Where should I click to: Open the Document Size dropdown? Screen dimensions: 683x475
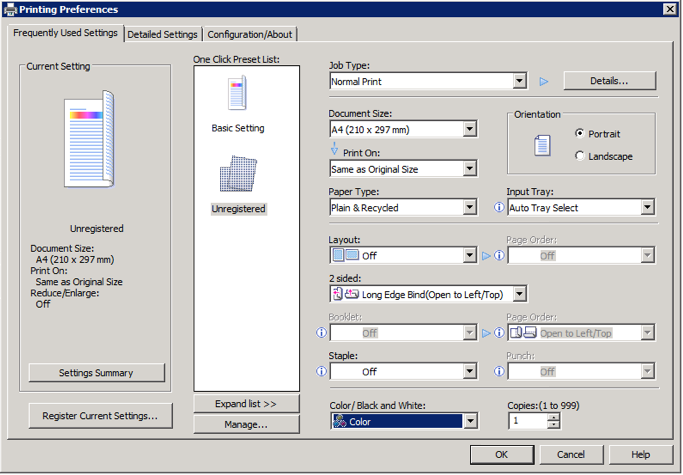tap(469, 129)
